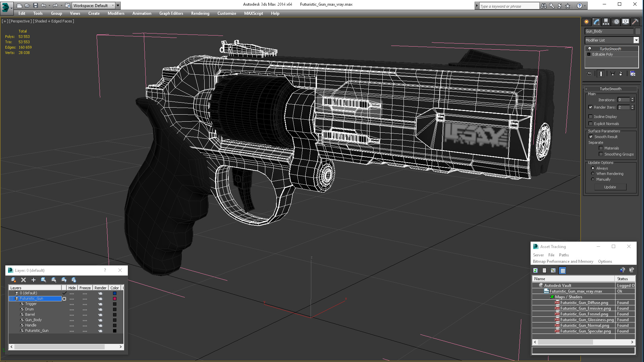644x362 pixels.
Task: Collapse the Futuristic_Gun layer tree
Action: tap(11, 298)
